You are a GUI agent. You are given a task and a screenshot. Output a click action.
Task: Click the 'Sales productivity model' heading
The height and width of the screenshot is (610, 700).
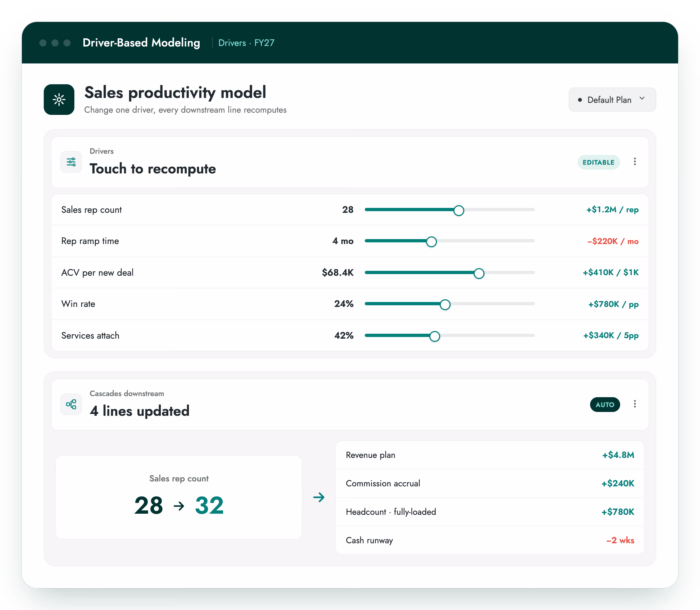(175, 92)
